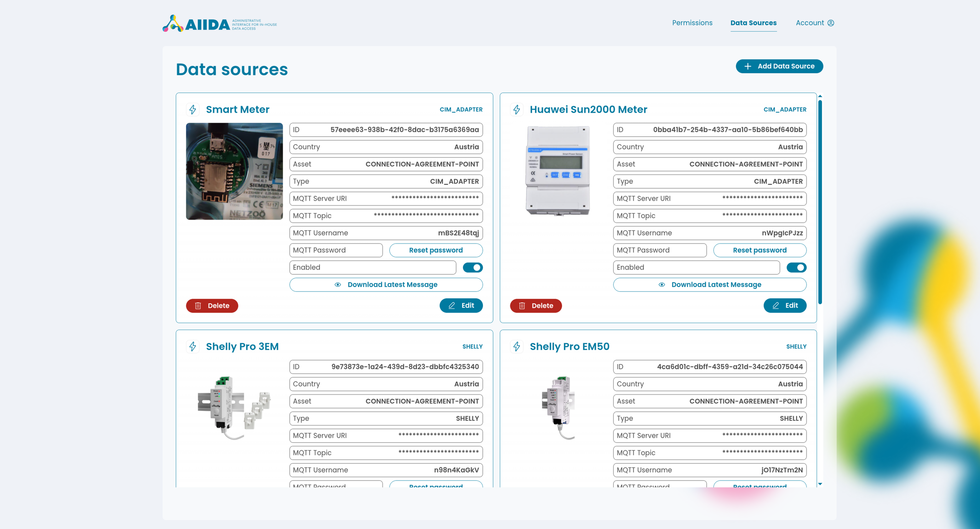Turn off the Enabled switch for Huawei Sun2000 Meter

[797, 267]
